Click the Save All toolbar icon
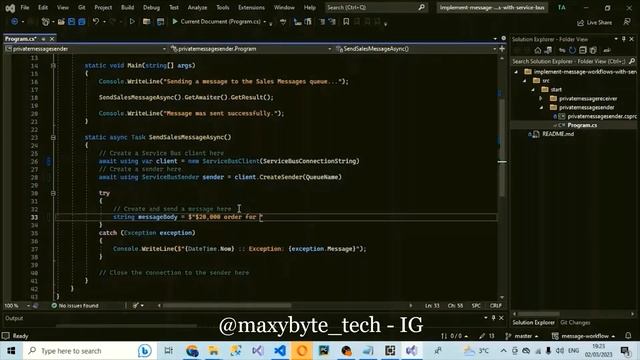The width and height of the screenshot is (640, 360). click(82, 22)
